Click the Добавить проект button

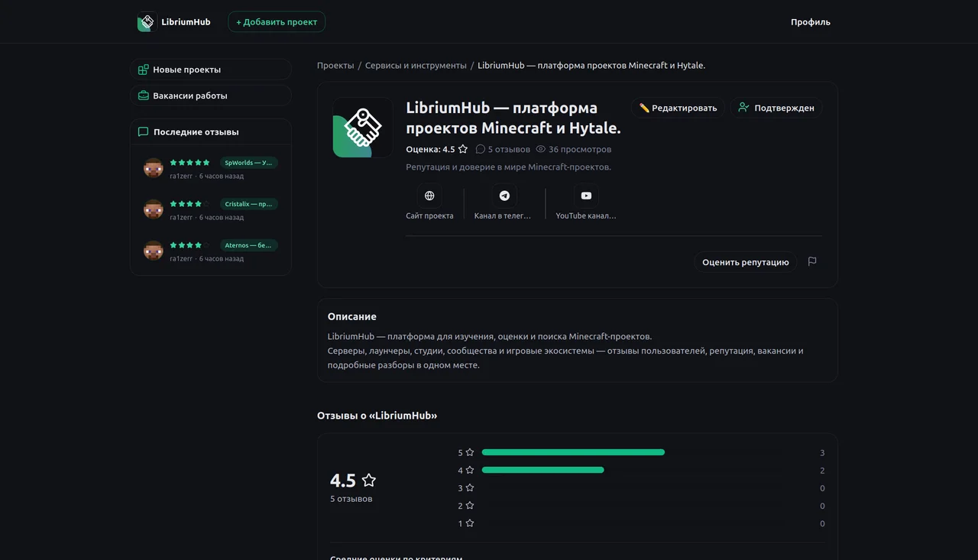[x=277, y=22]
